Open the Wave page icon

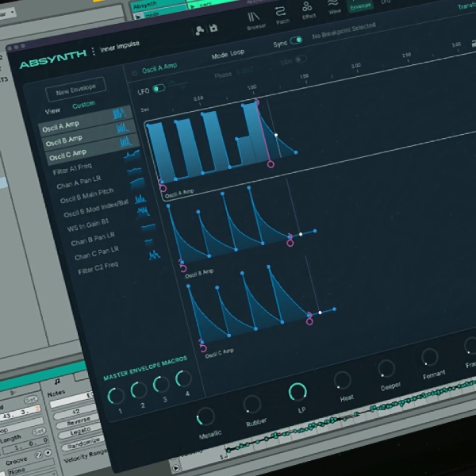point(334,4)
